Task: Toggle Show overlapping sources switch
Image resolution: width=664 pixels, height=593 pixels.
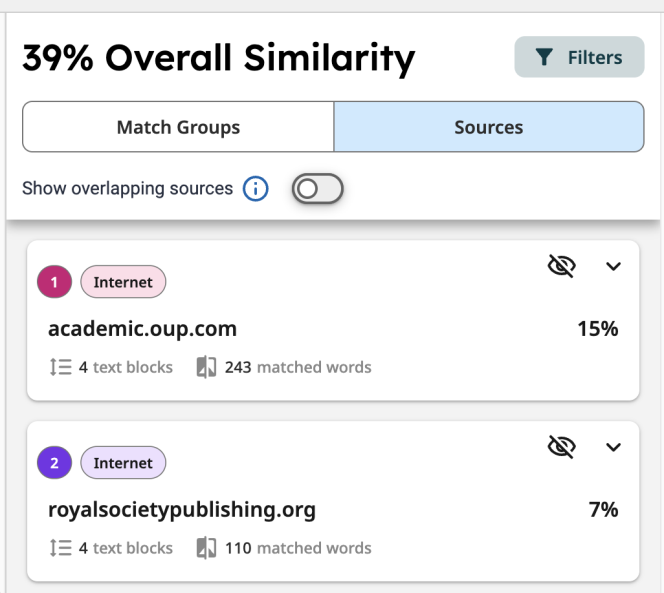Action: [x=317, y=188]
